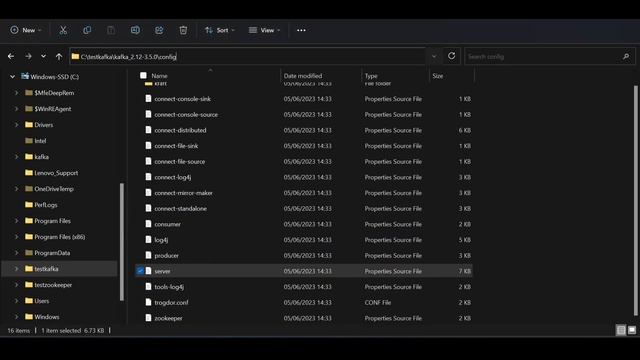640x360 pixels.
Task: Click the Rename icon in toolbar
Action: pos(135,30)
